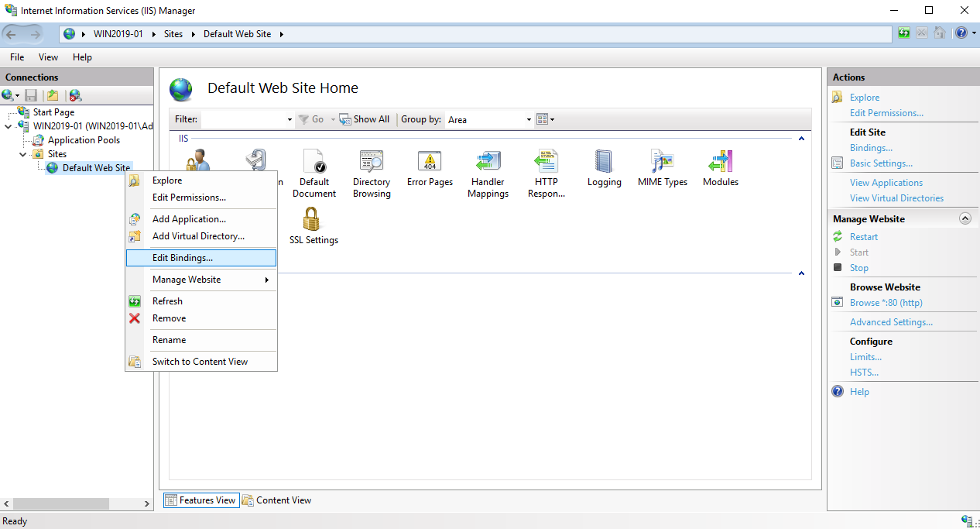Image resolution: width=980 pixels, height=529 pixels.
Task: Click into the Filter text field
Action: [x=243, y=119]
